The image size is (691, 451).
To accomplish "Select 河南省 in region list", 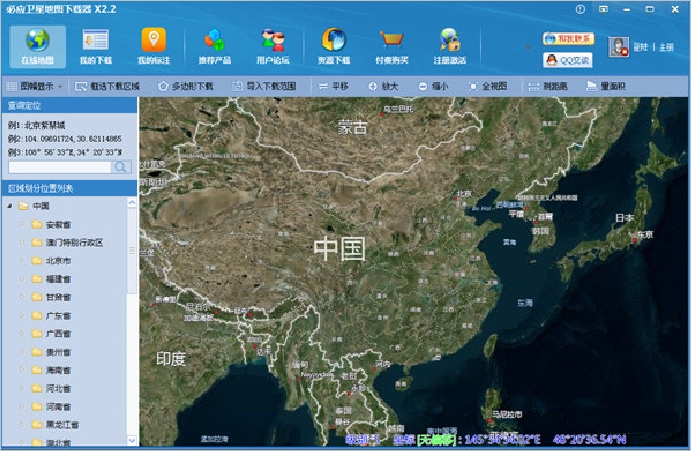I will tap(58, 406).
